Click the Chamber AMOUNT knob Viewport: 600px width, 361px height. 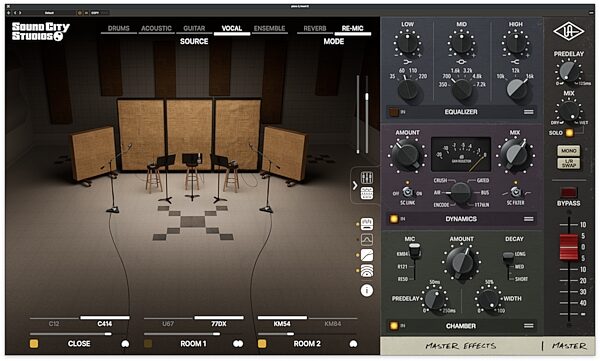point(461,263)
